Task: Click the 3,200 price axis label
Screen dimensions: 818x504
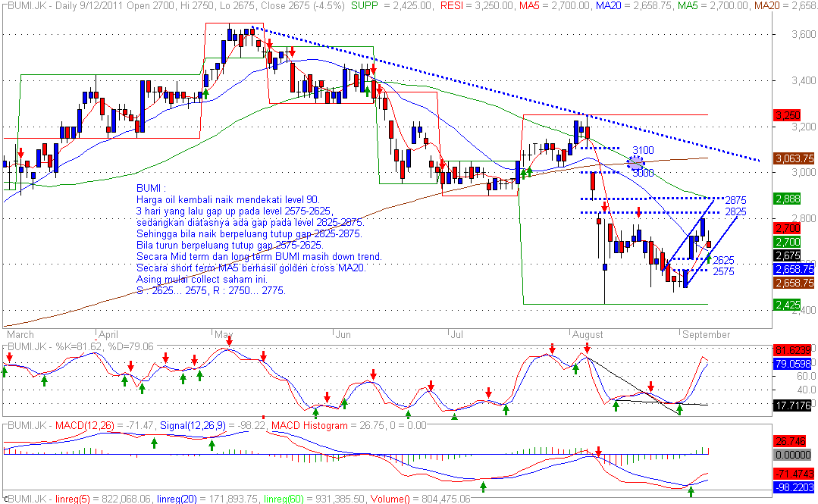Action: [x=804, y=127]
